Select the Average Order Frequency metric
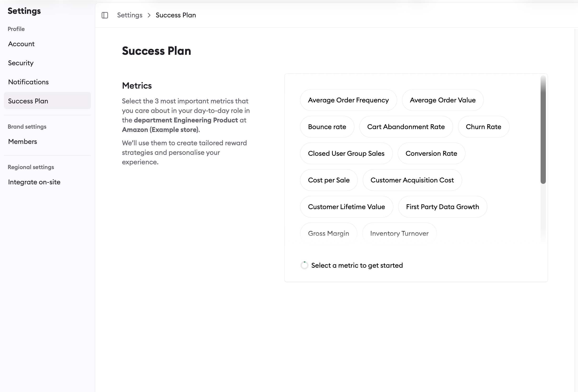This screenshot has height=392, width=578. click(348, 100)
